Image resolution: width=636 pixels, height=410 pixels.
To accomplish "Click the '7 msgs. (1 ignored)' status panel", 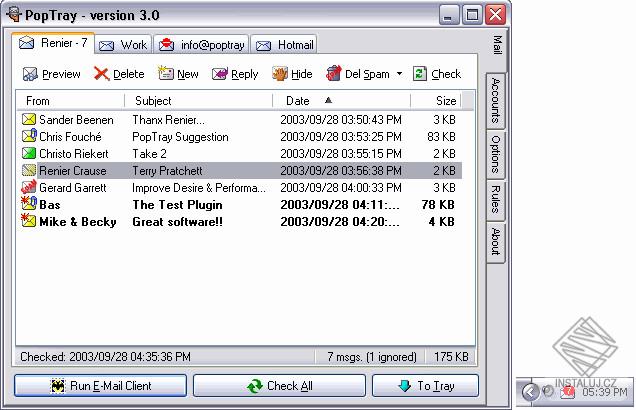I will [372, 357].
